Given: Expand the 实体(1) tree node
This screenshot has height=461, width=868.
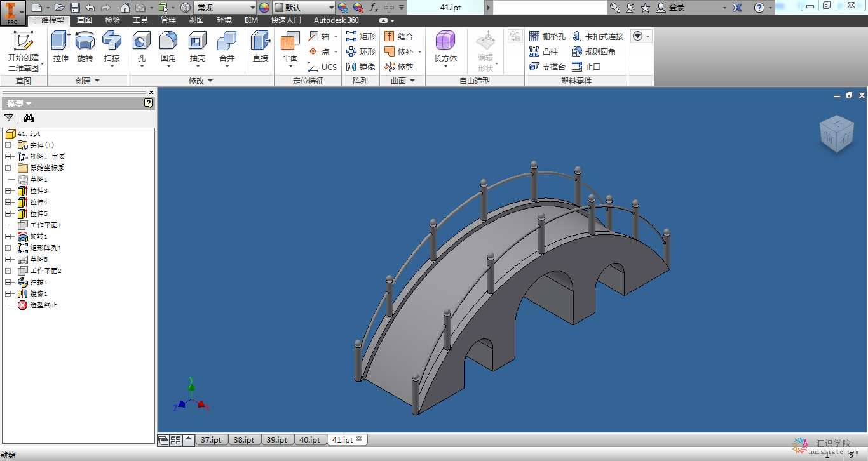Looking at the screenshot, I should pyautogui.click(x=8, y=145).
